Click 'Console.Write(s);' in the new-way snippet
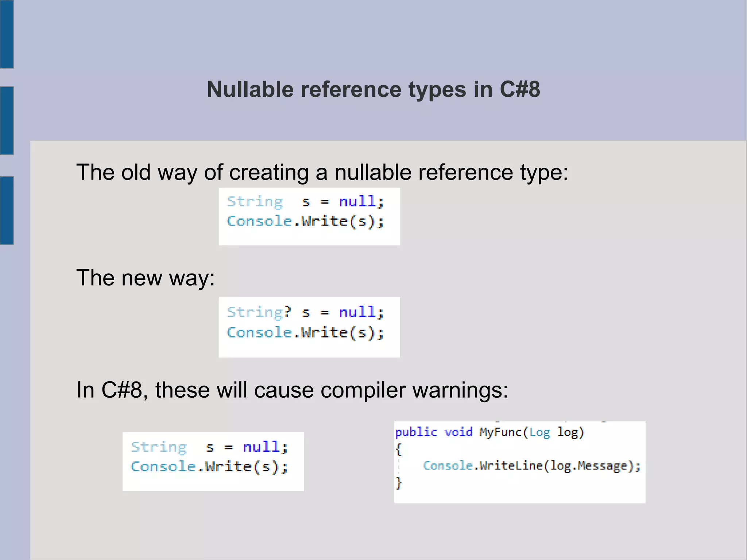The height and width of the screenshot is (560, 747). coord(305,333)
